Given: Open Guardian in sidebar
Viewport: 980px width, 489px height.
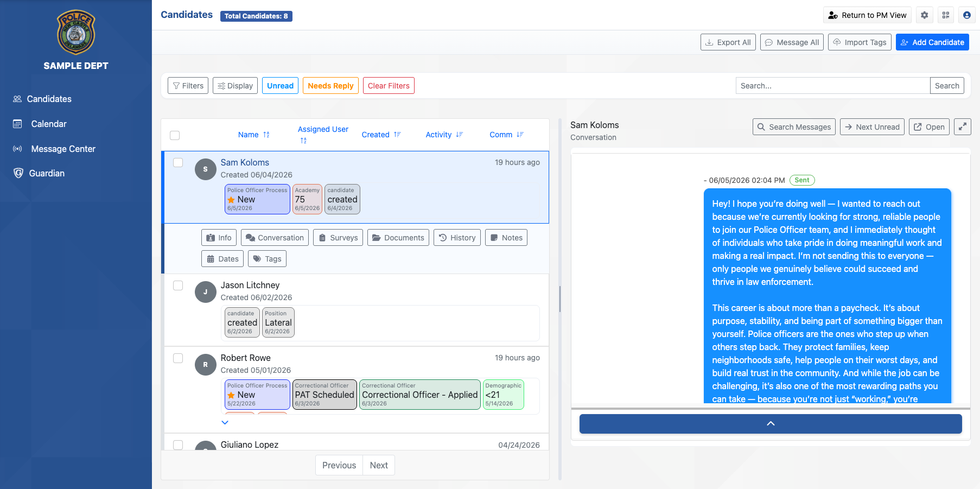Looking at the screenshot, I should [x=39, y=173].
